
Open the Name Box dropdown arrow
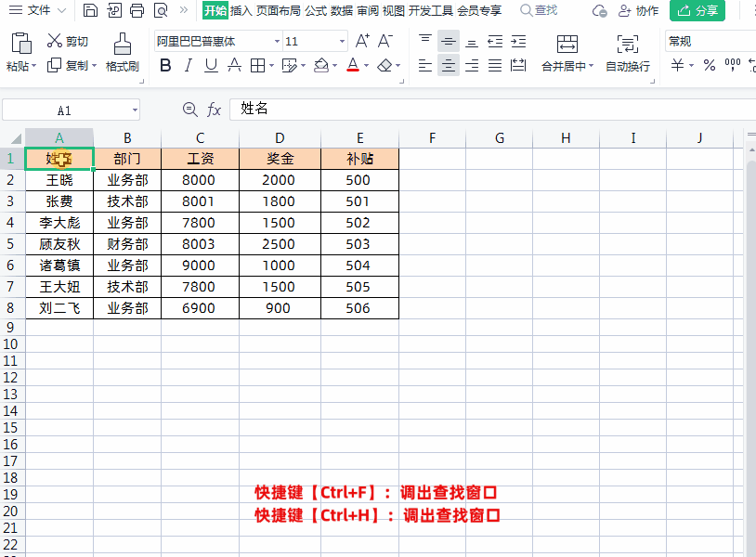coord(135,110)
